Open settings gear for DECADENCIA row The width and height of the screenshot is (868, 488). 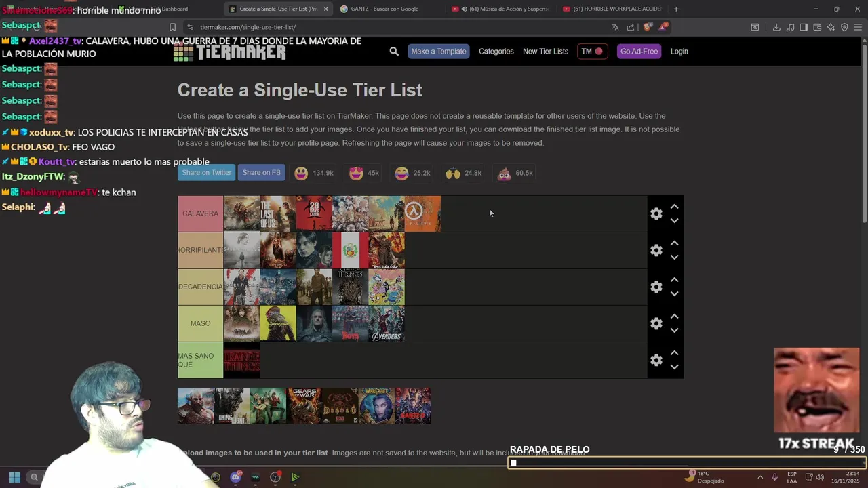coord(656,287)
